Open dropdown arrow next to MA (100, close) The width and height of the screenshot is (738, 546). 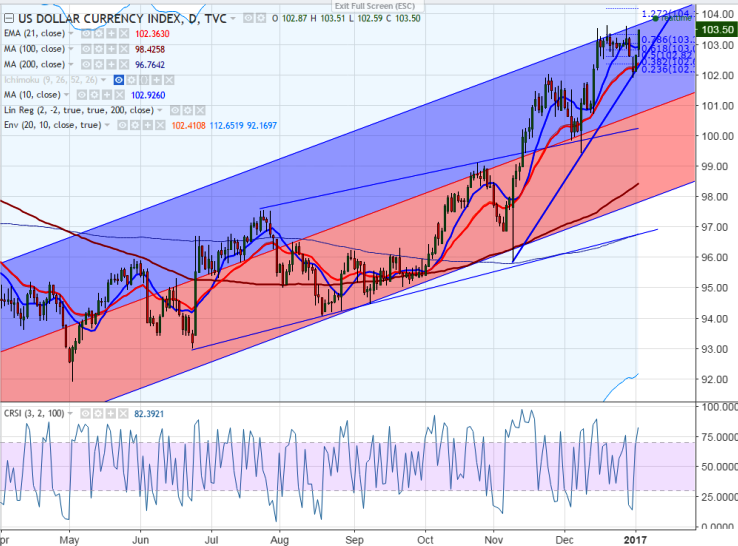71,49
